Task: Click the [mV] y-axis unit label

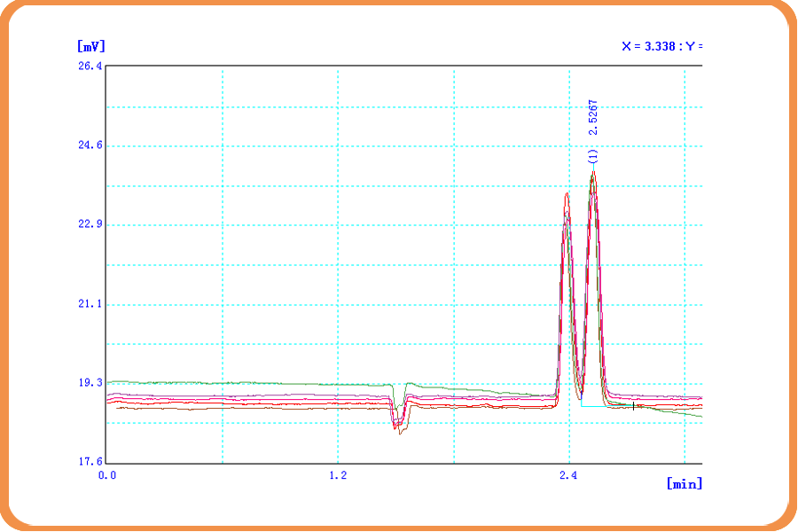Action: coord(91,46)
